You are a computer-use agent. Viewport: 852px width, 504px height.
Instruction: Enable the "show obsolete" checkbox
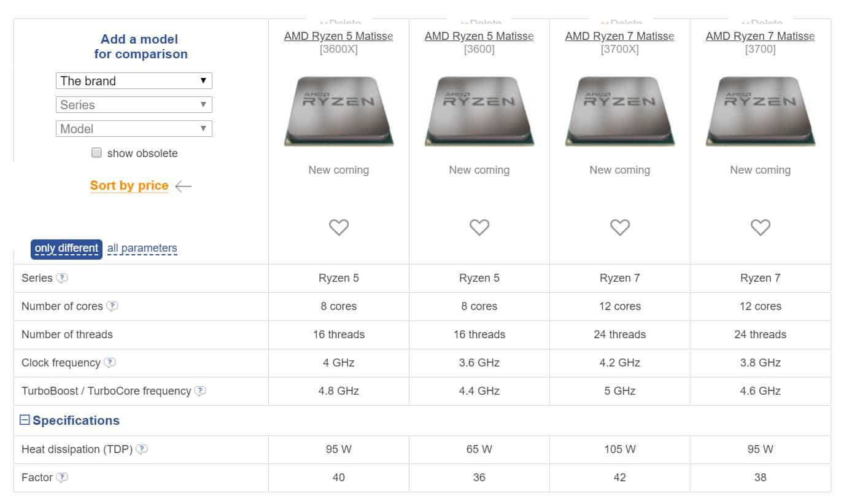96,152
